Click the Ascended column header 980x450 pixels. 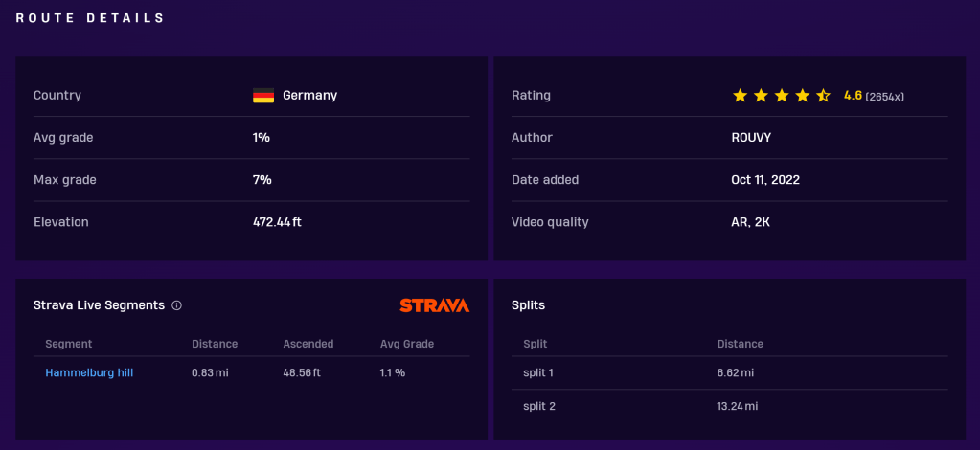pyautogui.click(x=308, y=344)
